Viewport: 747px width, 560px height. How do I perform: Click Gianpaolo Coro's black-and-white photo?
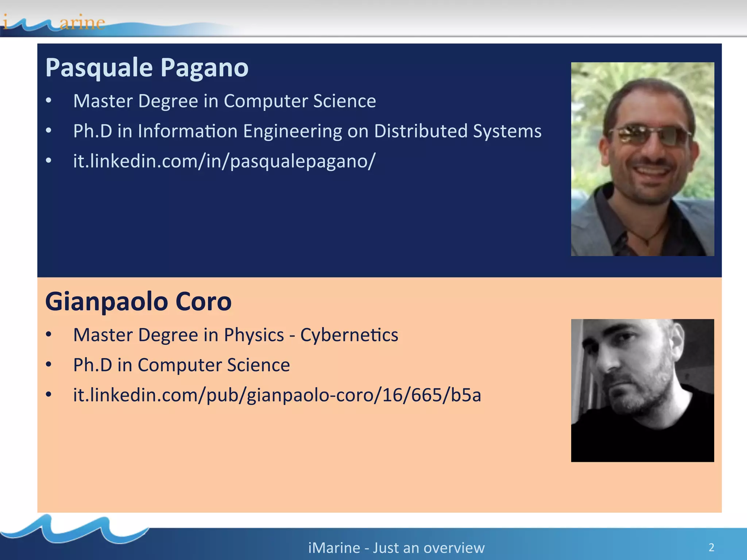pyautogui.click(x=642, y=390)
